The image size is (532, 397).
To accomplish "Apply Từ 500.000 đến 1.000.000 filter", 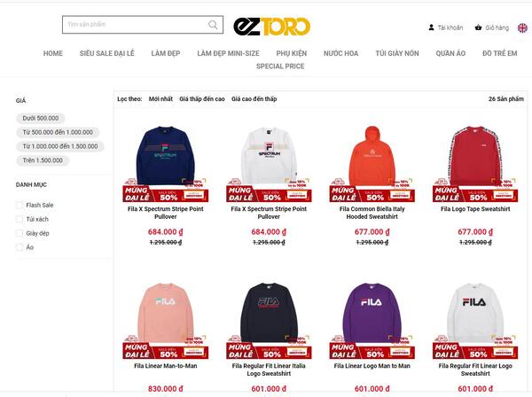I will tap(58, 132).
